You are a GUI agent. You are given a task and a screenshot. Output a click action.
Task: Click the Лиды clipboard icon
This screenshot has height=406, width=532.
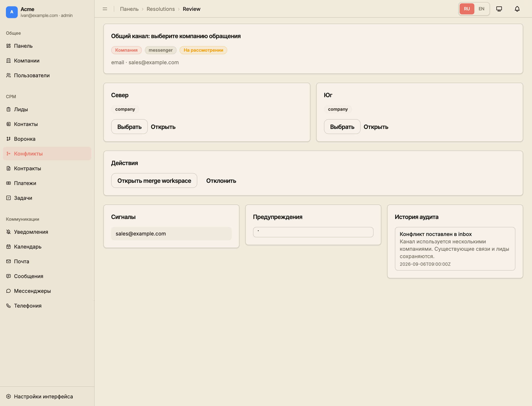click(8, 109)
